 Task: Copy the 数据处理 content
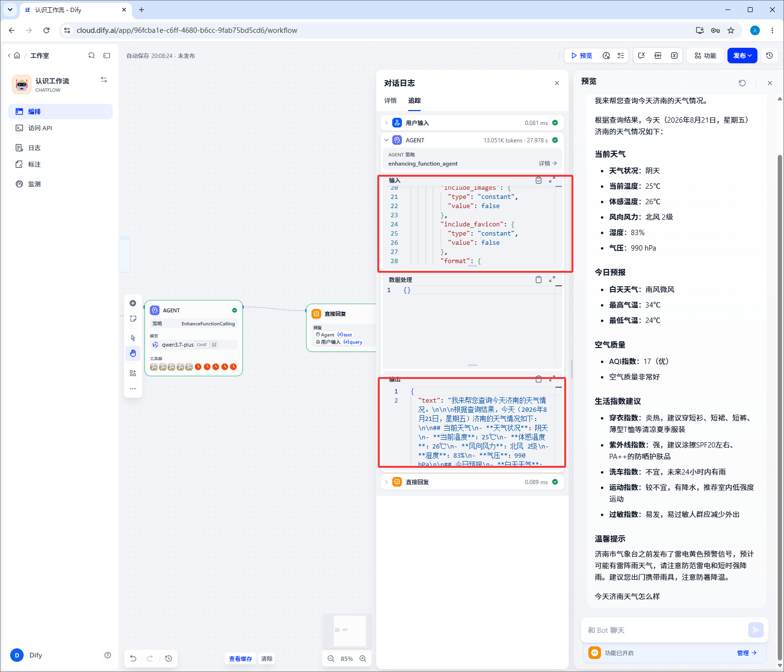[539, 280]
